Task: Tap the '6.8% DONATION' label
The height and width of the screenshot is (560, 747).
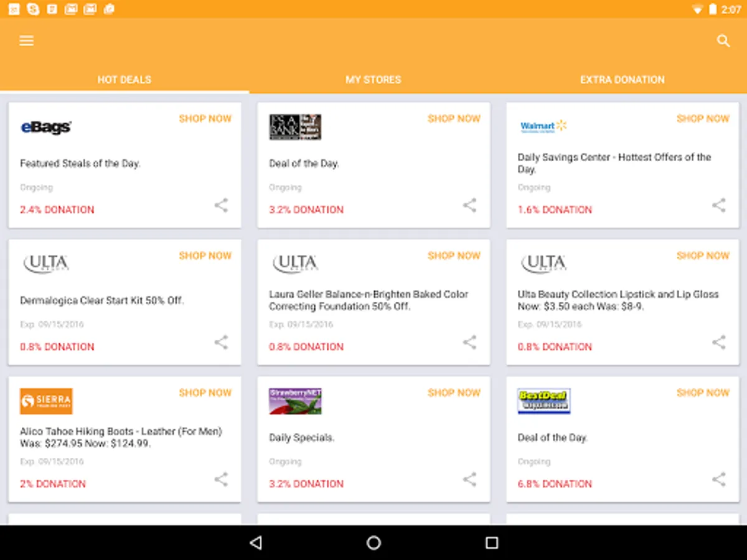Action: click(555, 483)
